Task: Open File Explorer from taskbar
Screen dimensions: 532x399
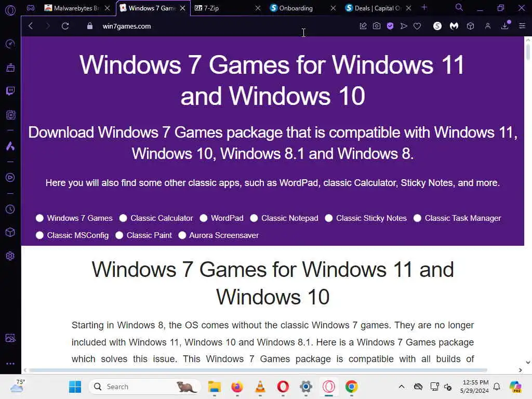Action: coord(215,387)
